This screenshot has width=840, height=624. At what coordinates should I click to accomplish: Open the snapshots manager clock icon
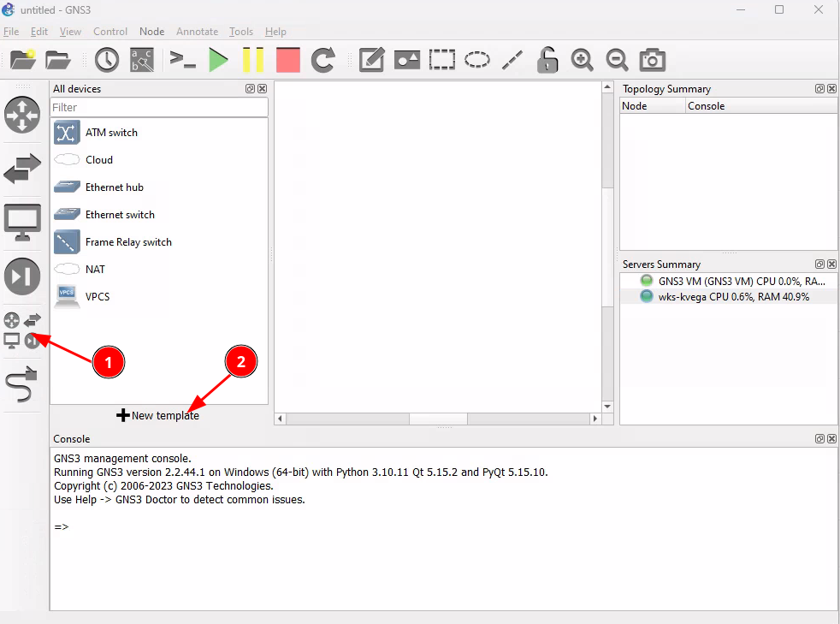[x=107, y=60]
